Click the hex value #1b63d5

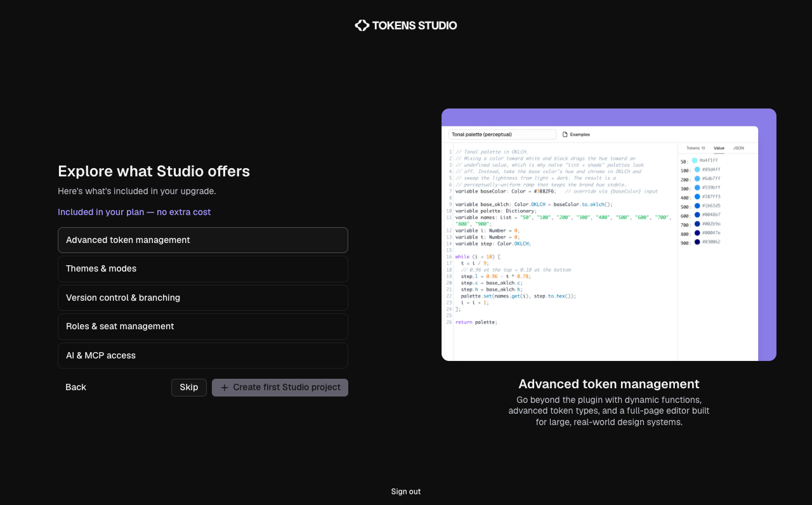coord(711,206)
